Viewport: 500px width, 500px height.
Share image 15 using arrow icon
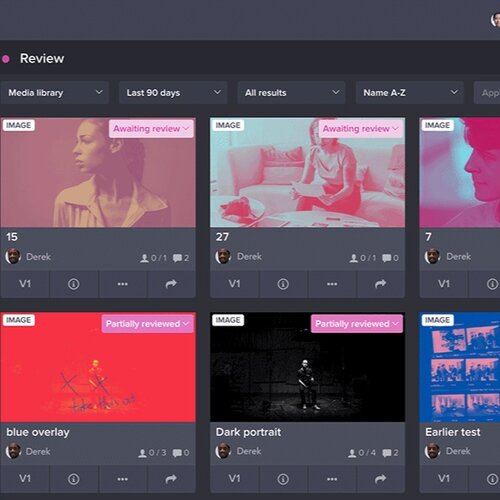[171, 284]
